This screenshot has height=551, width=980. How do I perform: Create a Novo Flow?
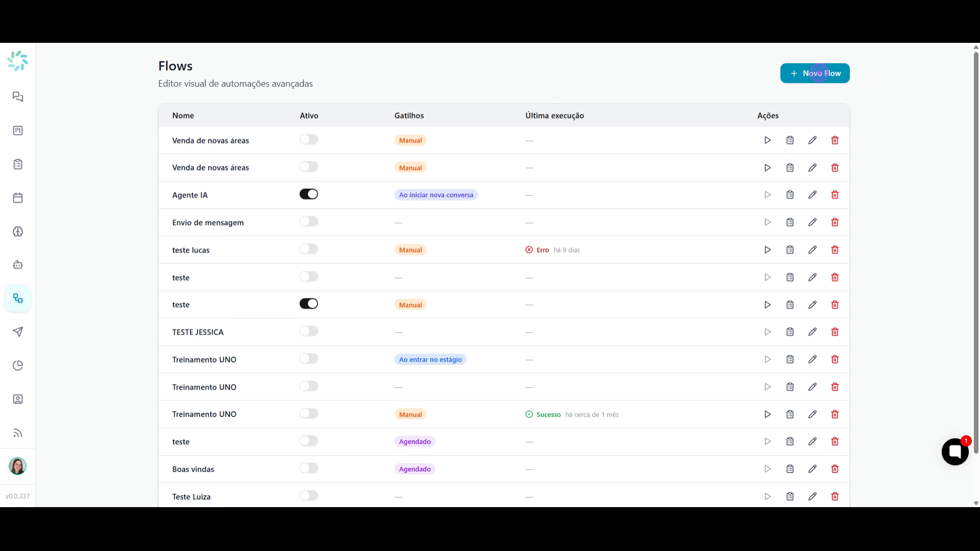click(x=815, y=73)
